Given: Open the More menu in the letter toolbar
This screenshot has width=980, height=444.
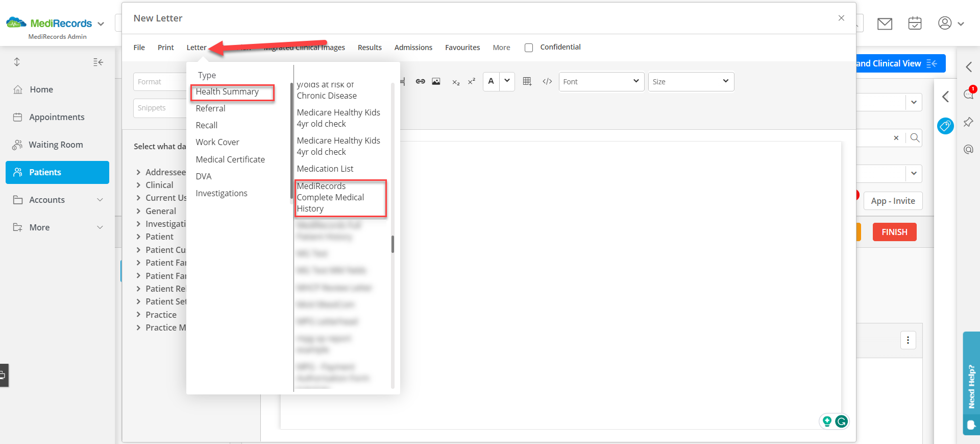Looking at the screenshot, I should click(501, 48).
